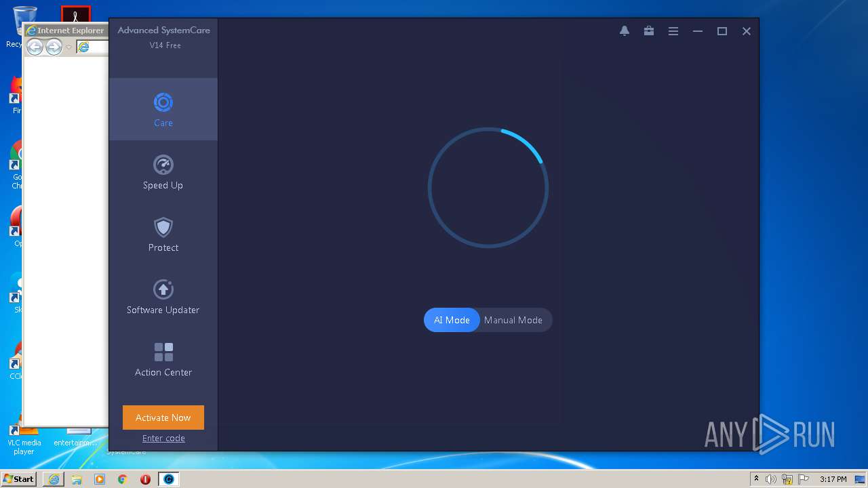Show hidden system tray icons
868x488 pixels.
tap(756, 479)
